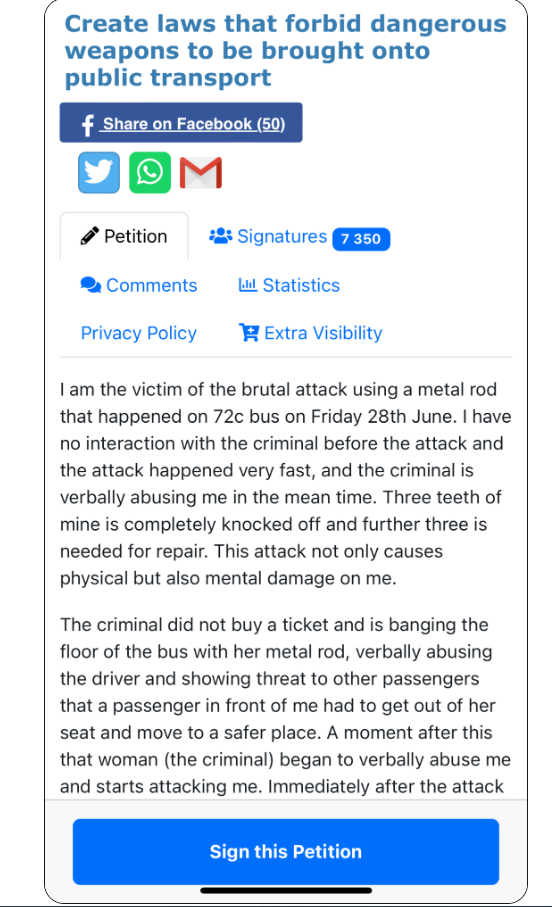Click the pencil icon on the Petition tab
The width and height of the screenshot is (552, 907).
click(x=90, y=236)
